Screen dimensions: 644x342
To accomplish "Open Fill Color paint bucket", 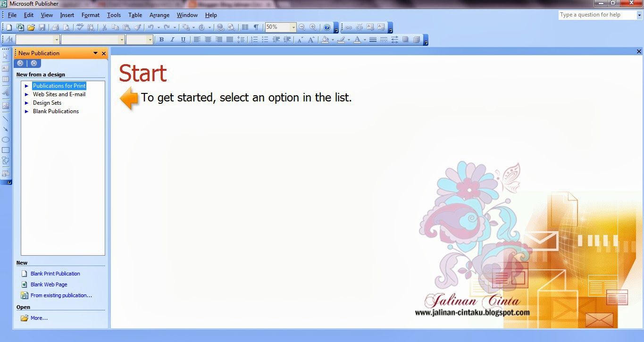I will pyautogui.click(x=325, y=40).
